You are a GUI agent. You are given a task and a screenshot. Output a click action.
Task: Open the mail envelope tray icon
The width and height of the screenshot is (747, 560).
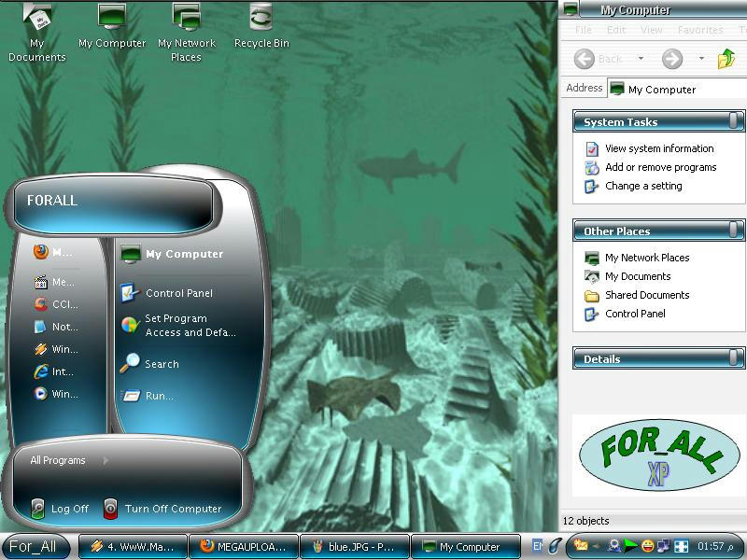[x=581, y=546]
